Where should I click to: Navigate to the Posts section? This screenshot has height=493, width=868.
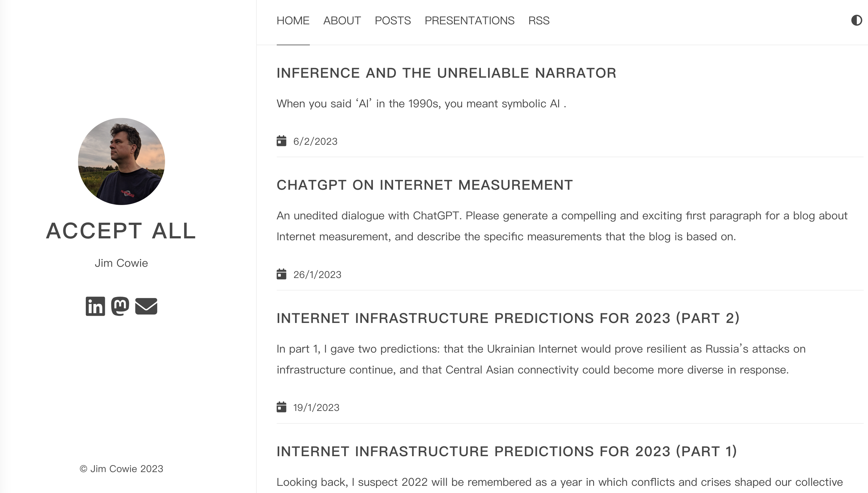(x=393, y=21)
